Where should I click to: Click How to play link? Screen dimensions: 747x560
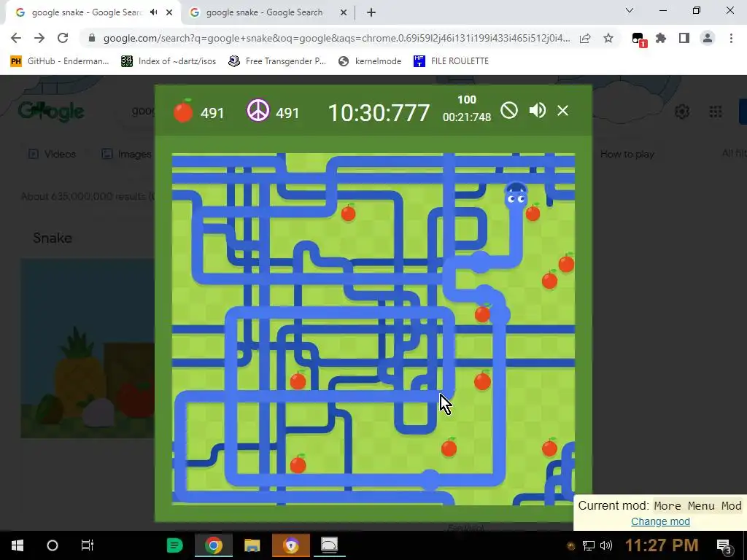click(627, 154)
